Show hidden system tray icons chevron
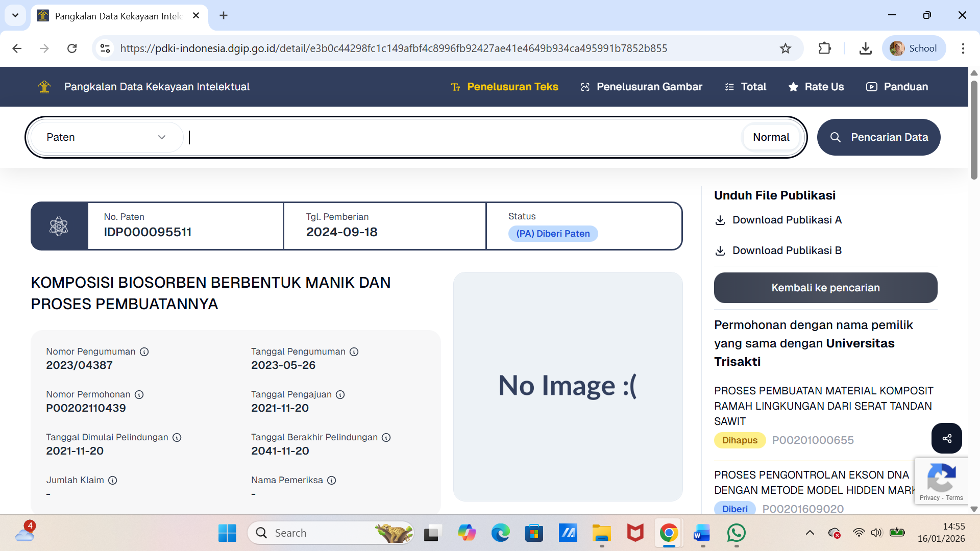This screenshot has width=980, height=551. click(x=810, y=533)
